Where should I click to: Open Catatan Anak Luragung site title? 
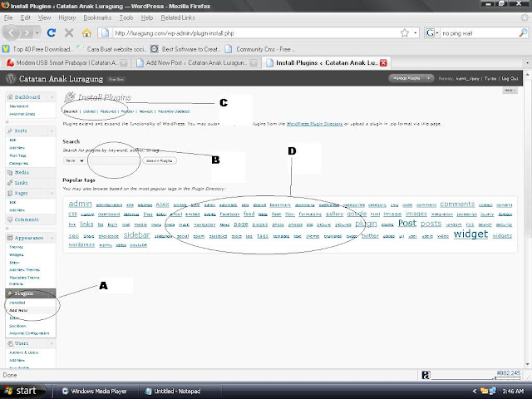point(61,79)
